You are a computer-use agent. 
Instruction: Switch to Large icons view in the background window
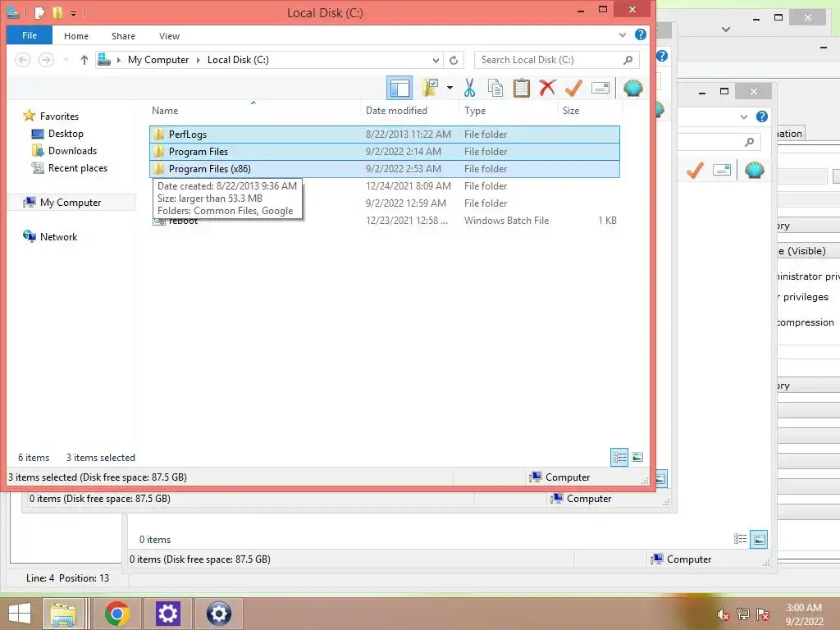pos(759,539)
